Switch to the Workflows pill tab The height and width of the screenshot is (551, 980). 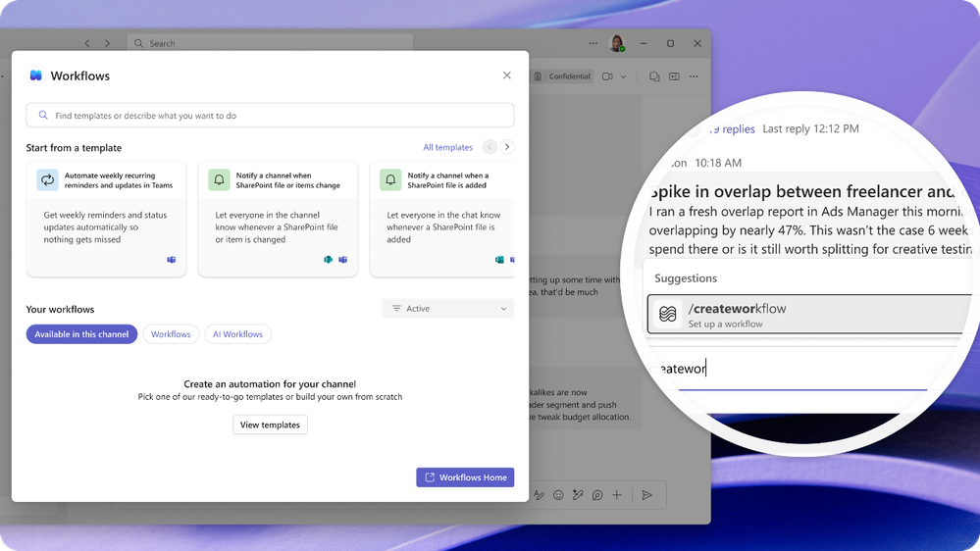point(171,334)
